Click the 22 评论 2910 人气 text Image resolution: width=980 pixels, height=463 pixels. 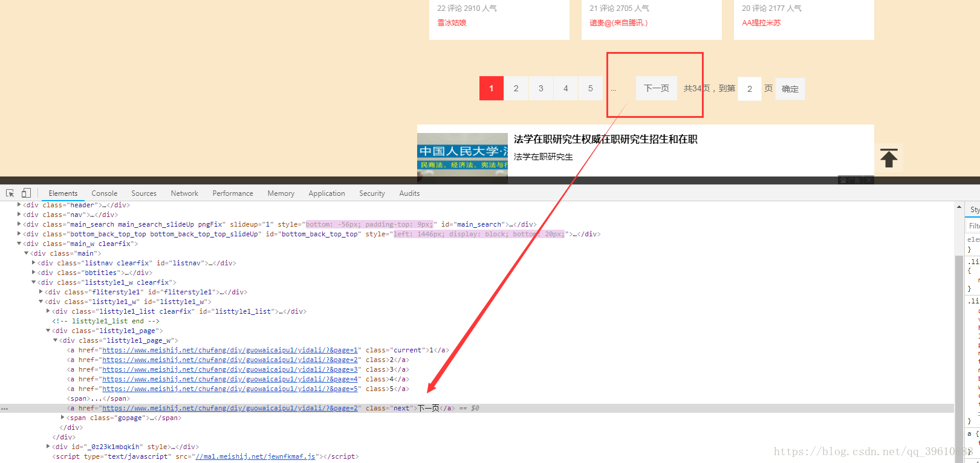pos(467,8)
